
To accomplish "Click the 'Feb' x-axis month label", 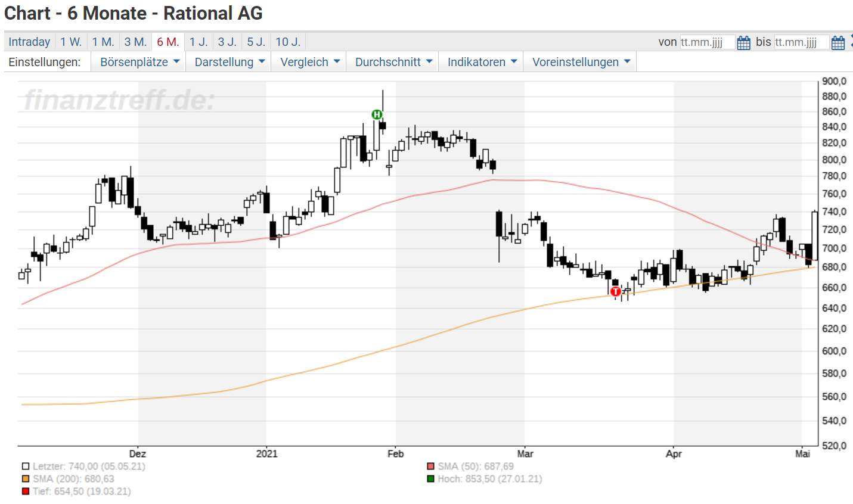I will point(396,454).
